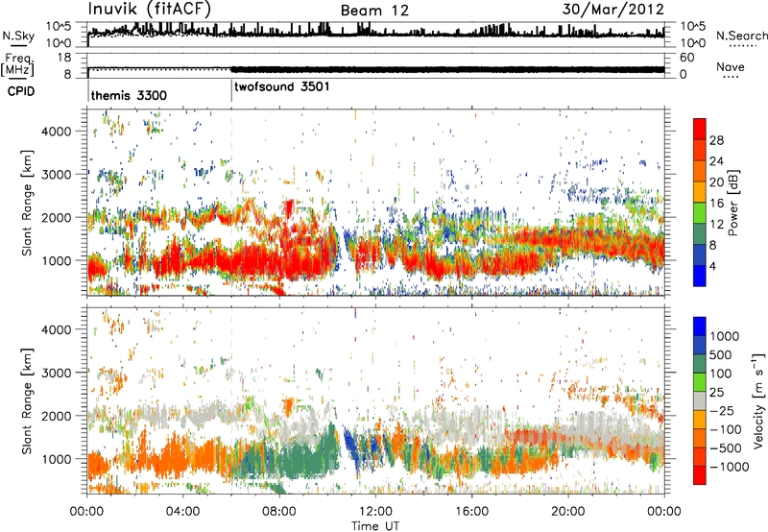Click the 'Inuvik (fitACF)' title text

pyautogui.click(x=150, y=9)
